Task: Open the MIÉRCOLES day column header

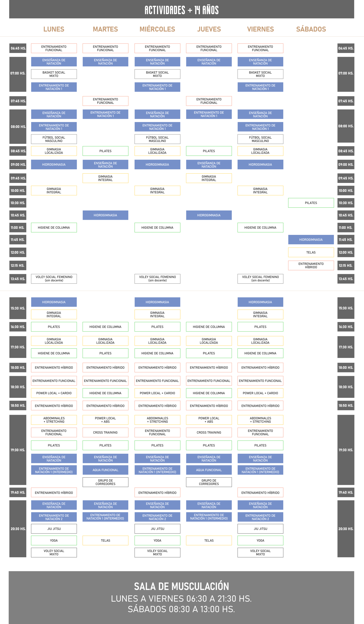Action: tap(157, 29)
